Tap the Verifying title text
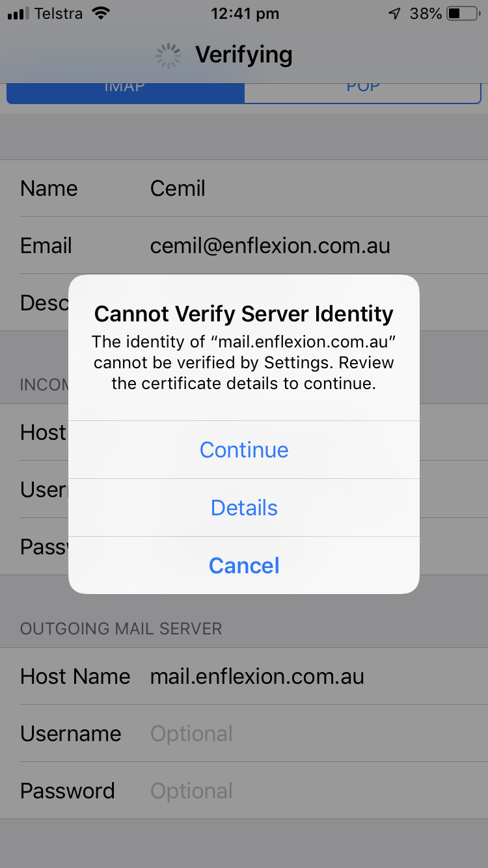This screenshot has height=868, width=488. (x=244, y=55)
